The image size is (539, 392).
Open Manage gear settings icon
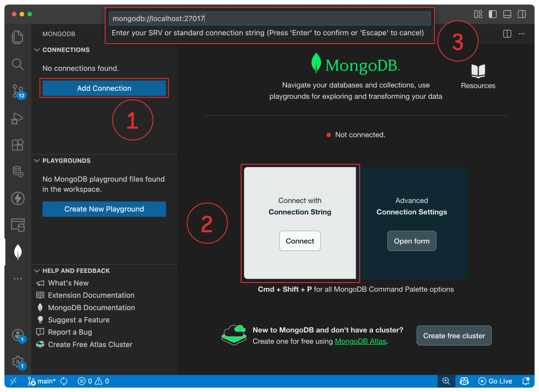coord(18,362)
